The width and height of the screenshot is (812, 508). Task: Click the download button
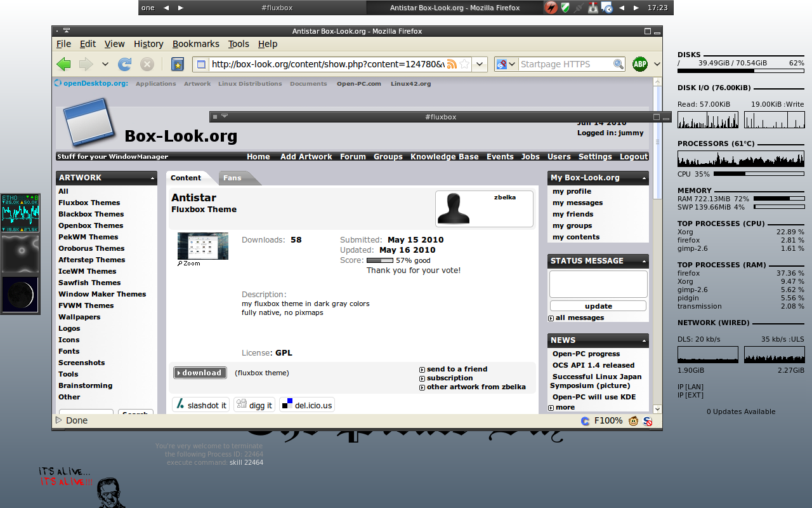click(200, 373)
